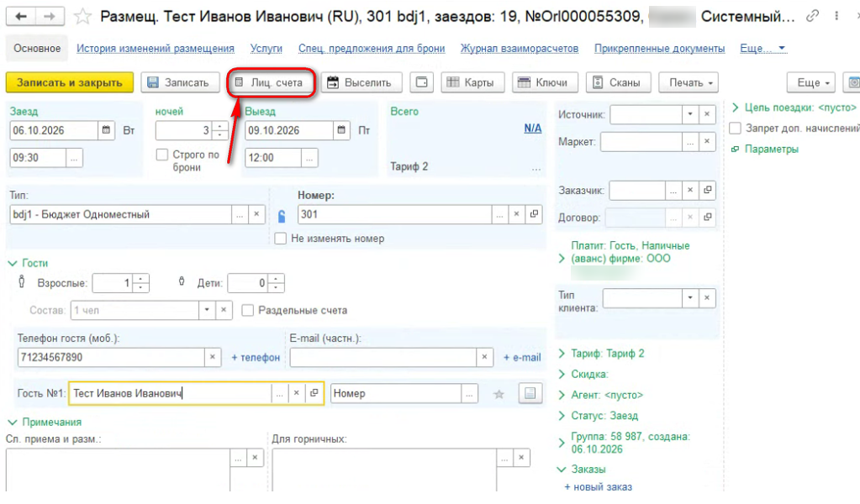Go forward with the right arrow button
The width and height of the screenshot is (860, 504).
[x=50, y=17]
